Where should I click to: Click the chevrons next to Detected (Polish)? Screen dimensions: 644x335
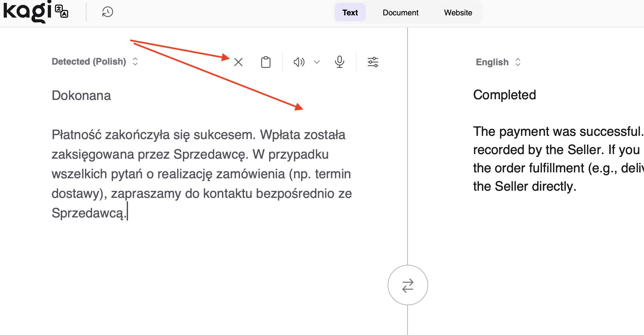pyautogui.click(x=135, y=62)
